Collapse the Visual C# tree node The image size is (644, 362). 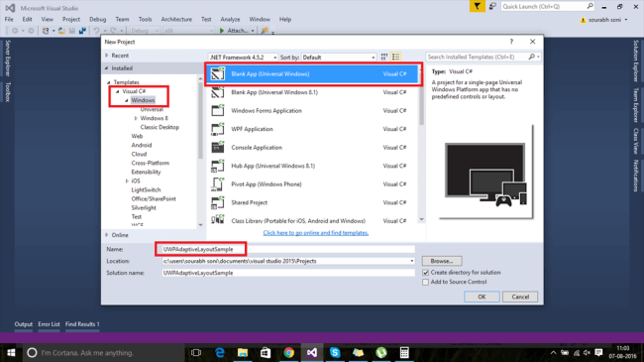[x=118, y=91]
